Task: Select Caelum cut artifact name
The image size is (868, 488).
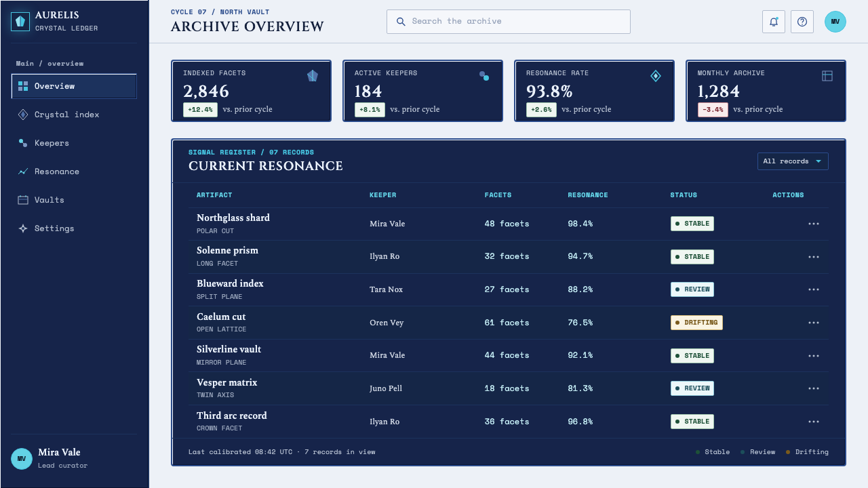Action: coord(221,317)
